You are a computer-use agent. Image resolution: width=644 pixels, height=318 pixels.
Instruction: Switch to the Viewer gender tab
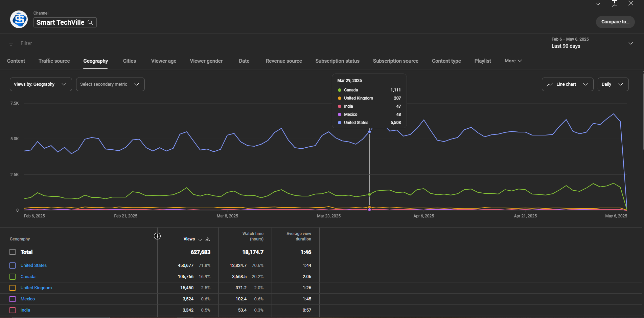click(206, 61)
